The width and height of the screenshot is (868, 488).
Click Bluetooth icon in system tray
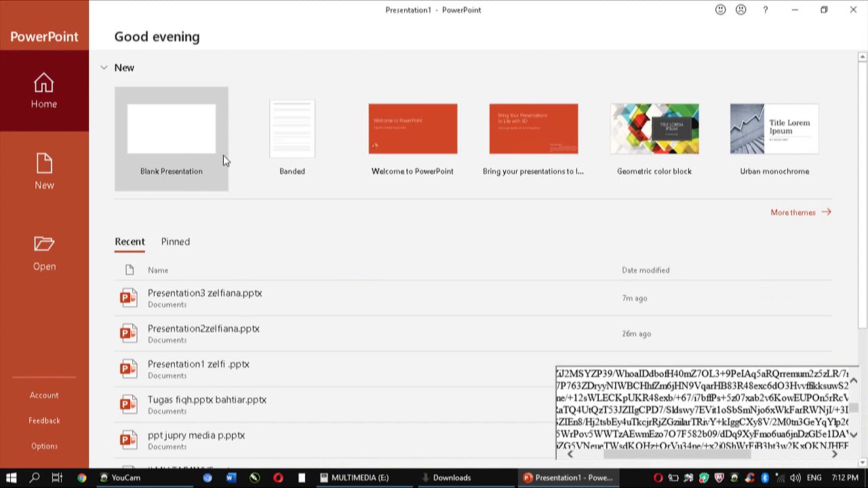tap(765, 478)
